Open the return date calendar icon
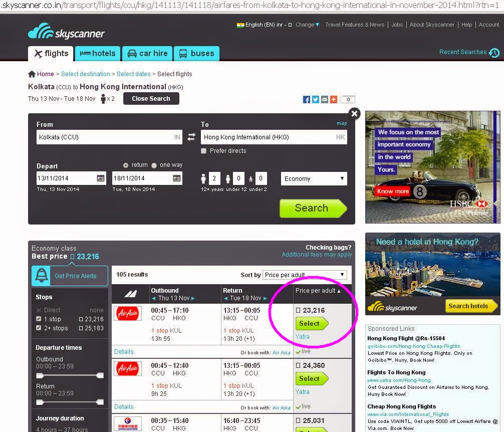 (x=177, y=178)
